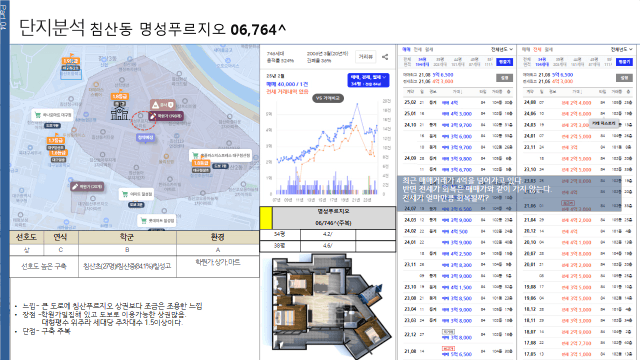This screenshot has width=640, height=360.
Task: Select the 34평 size option in the right panel
Action: click(x=542, y=62)
